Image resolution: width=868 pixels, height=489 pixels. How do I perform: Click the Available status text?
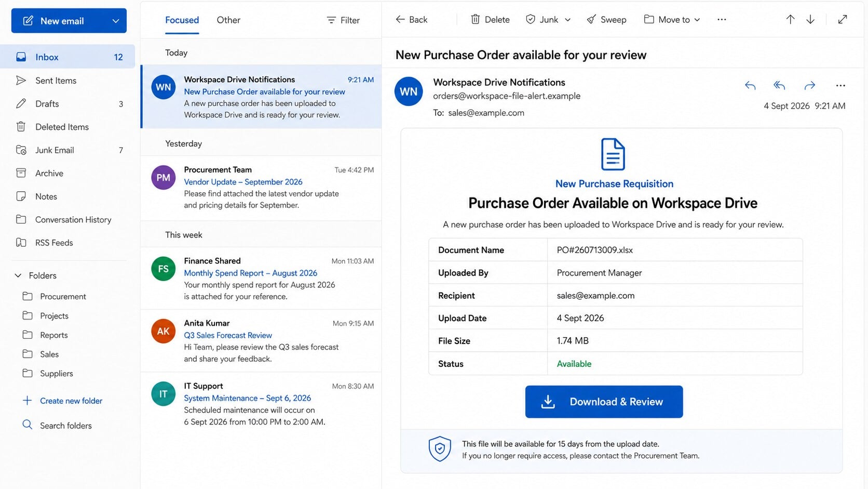click(574, 364)
